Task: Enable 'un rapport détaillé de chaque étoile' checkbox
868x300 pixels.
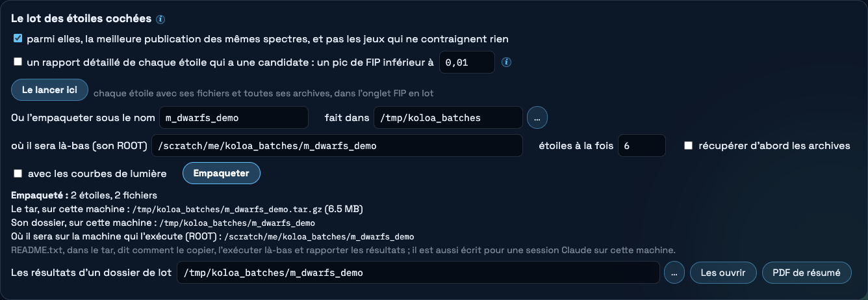Action: pos(18,62)
